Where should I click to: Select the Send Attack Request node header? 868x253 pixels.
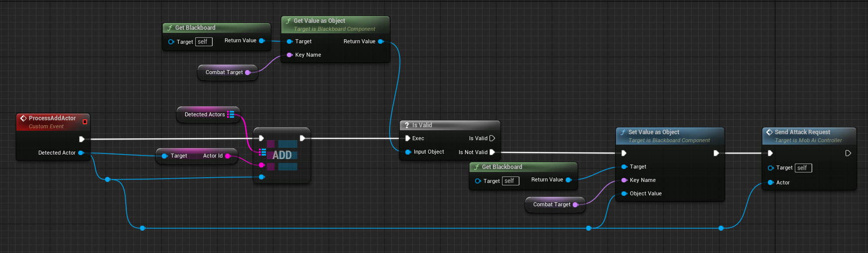809,136
